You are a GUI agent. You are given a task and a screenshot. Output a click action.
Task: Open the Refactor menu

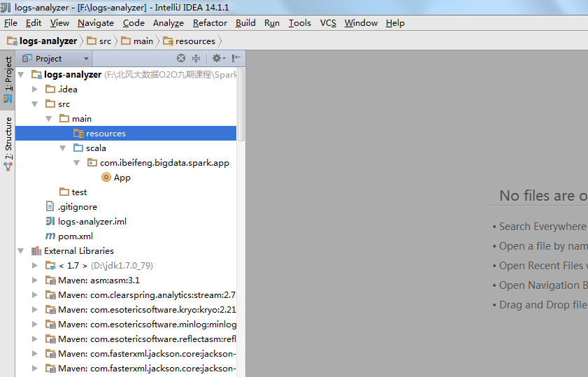[210, 23]
